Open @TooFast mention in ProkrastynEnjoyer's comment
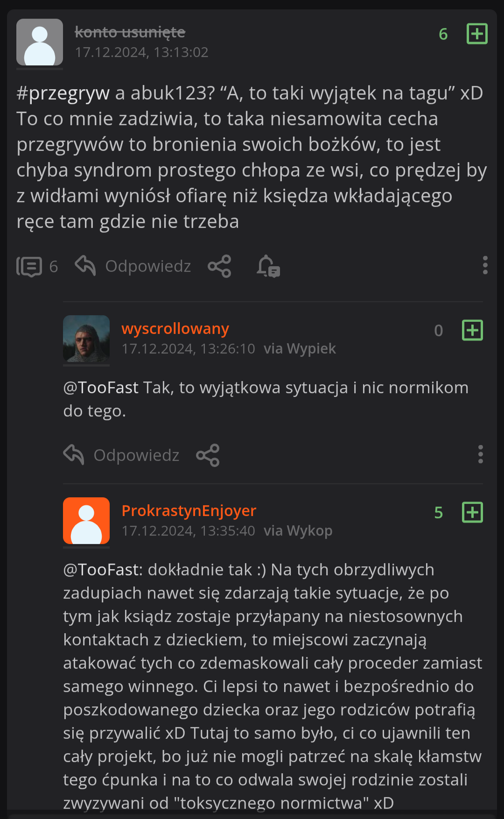This screenshot has width=504, height=819. coord(103,570)
